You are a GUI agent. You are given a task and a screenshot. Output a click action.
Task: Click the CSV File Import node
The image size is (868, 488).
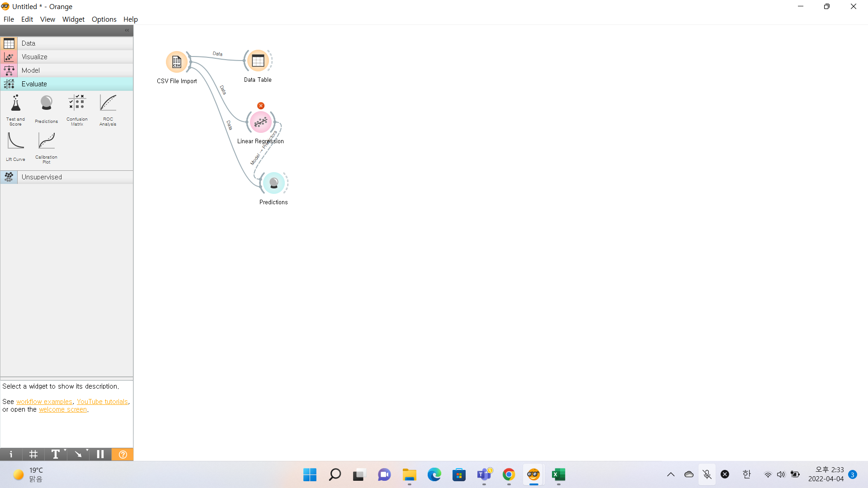coord(177,62)
